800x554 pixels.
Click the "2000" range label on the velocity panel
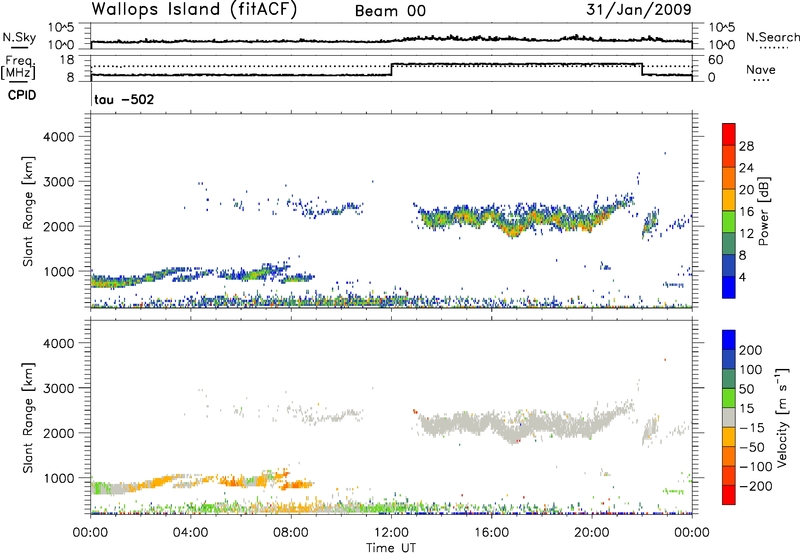[x=58, y=434]
